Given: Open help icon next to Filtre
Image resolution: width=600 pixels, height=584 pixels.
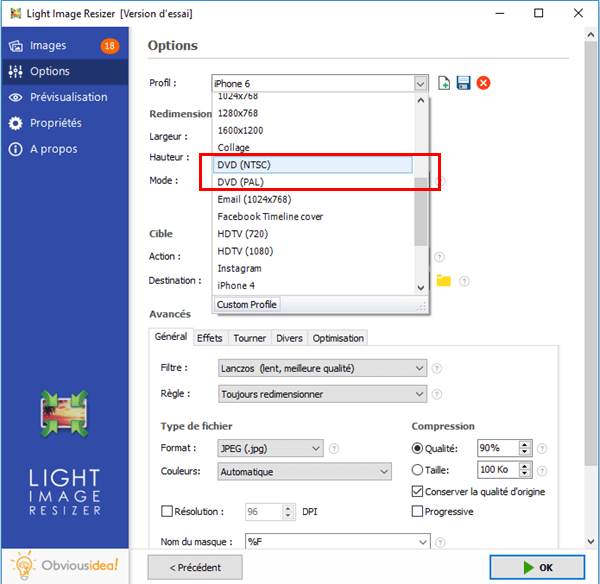Looking at the screenshot, I should (x=437, y=368).
